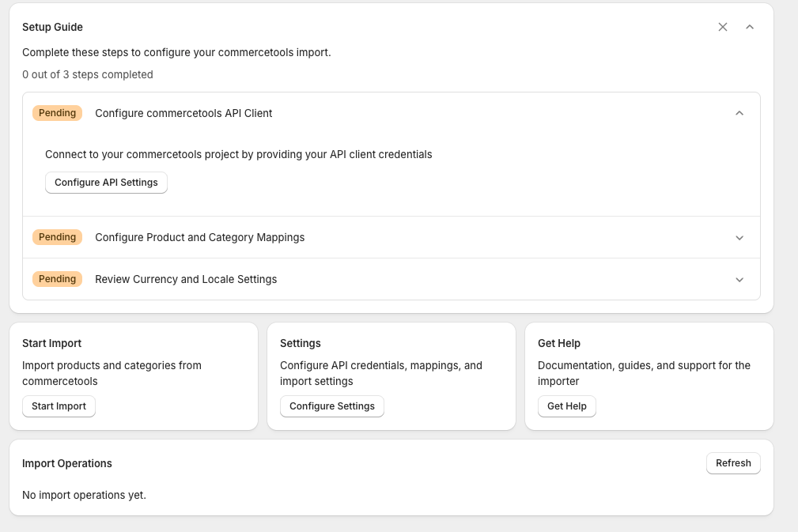
Task: Expand Review Currency and Locale Settings step
Action: coord(739,279)
